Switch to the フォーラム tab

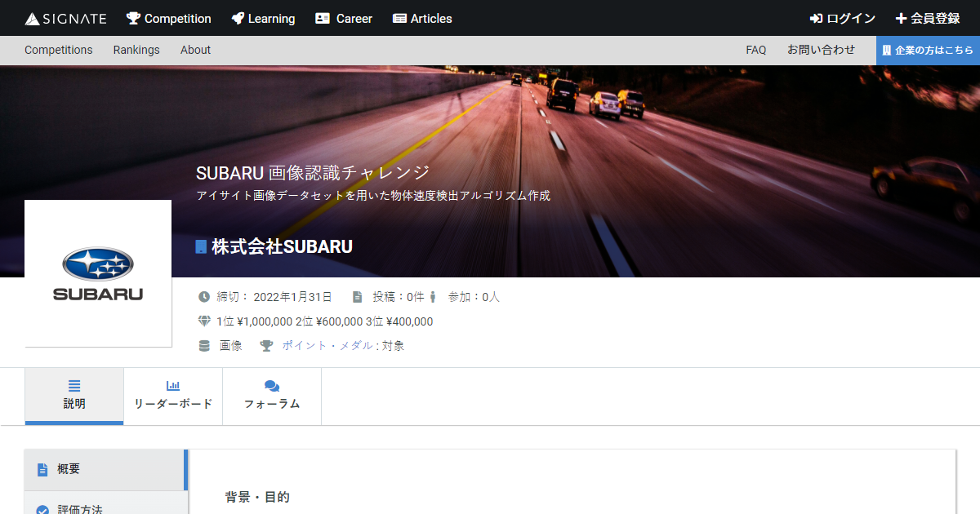(x=272, y=396)
